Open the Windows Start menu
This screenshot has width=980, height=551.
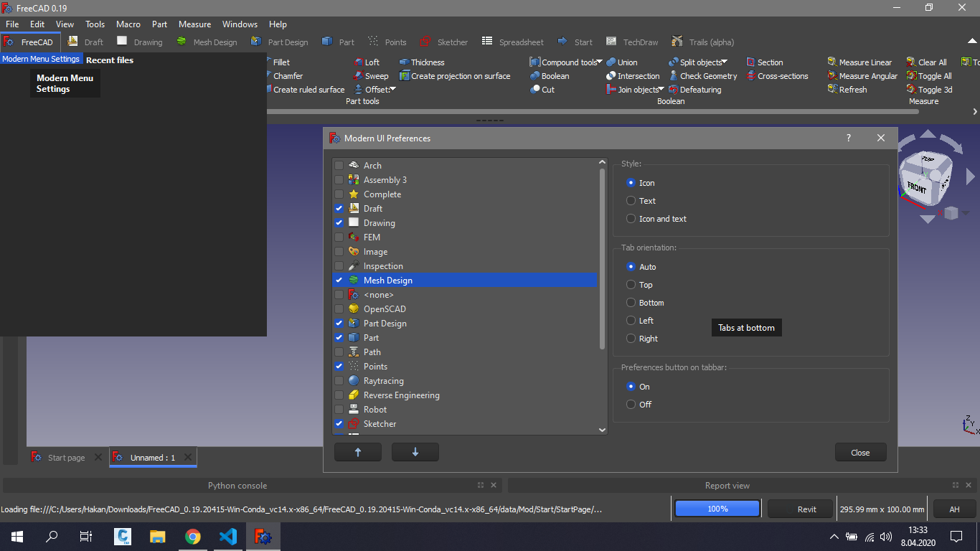click(x=17, y=537)
